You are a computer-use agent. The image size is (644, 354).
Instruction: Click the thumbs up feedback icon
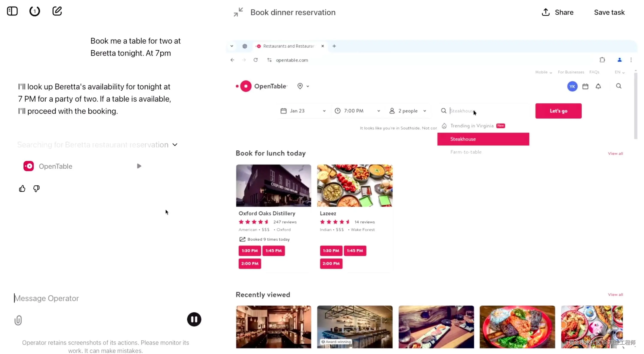pos(22,189)
